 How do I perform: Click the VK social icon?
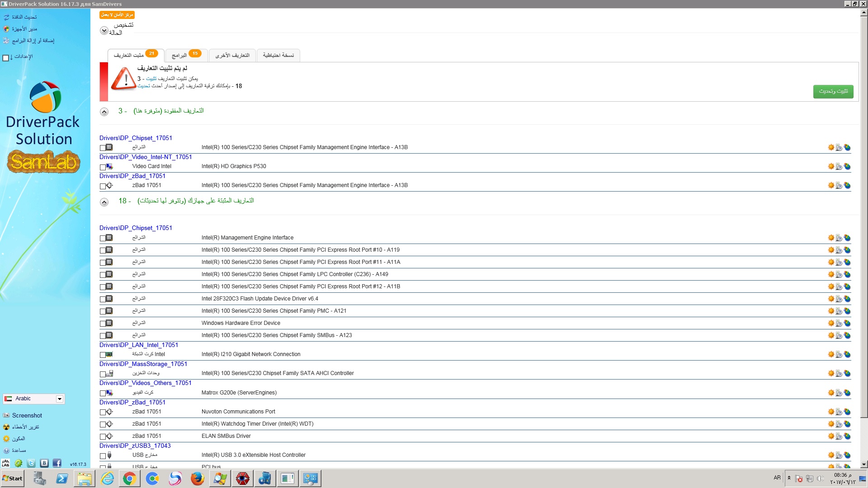click(x=44, y=463)
